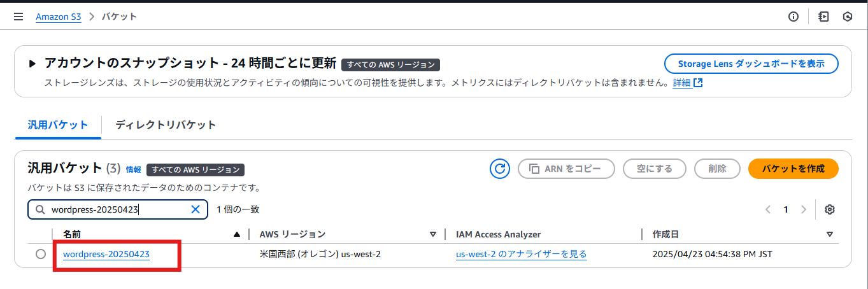Click すべての AWS リージョン badge next to 汎用バケット (3)

pyautogui.click(x=196, y=170)
